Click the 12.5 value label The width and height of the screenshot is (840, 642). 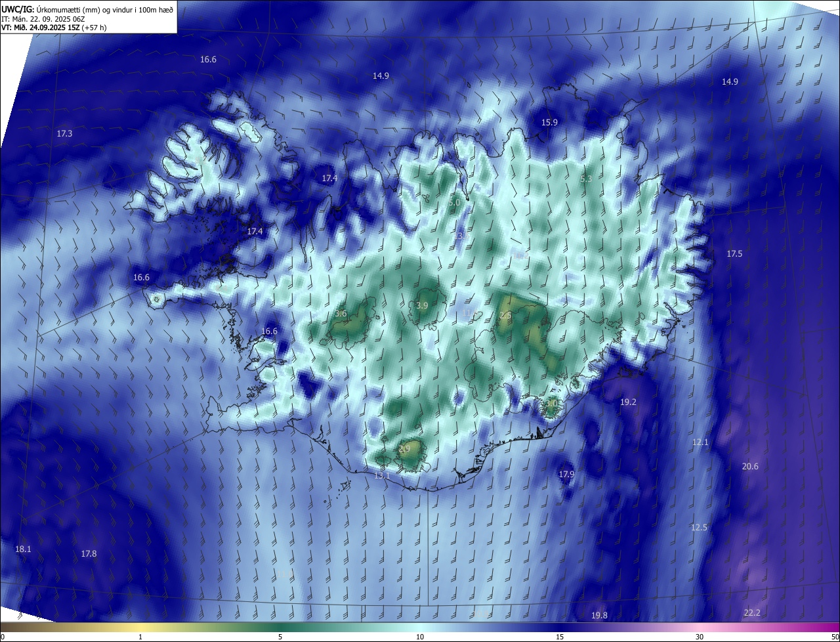699,528
